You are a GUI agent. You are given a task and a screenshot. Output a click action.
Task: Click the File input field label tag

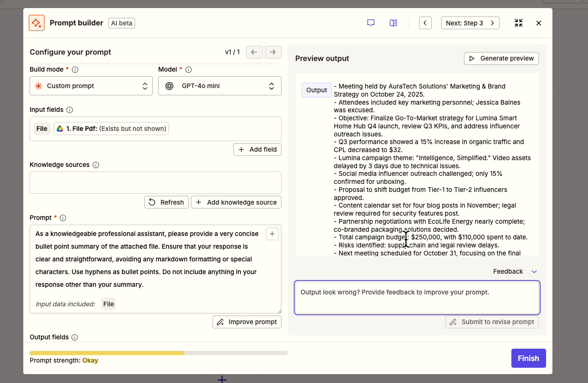[x=42, y=129]
